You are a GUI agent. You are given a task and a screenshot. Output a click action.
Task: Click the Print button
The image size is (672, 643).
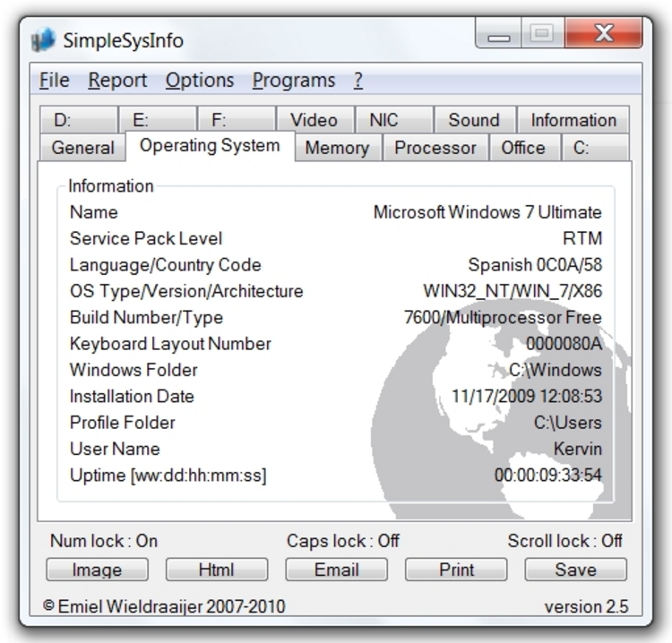click(456, 570)
